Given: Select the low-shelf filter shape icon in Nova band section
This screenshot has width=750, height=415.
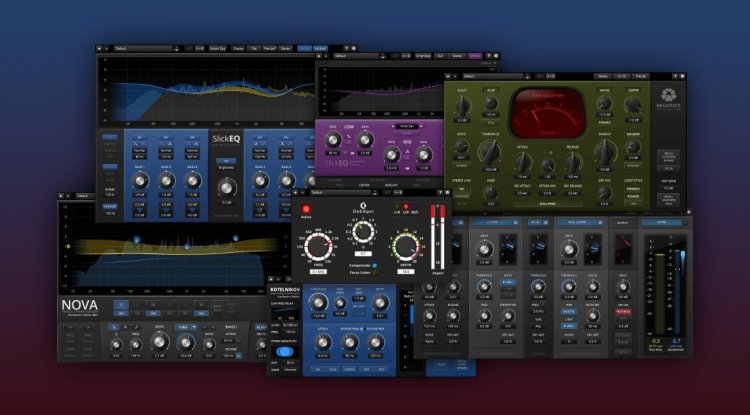Looking at the screenshot, I should [115, 327].
